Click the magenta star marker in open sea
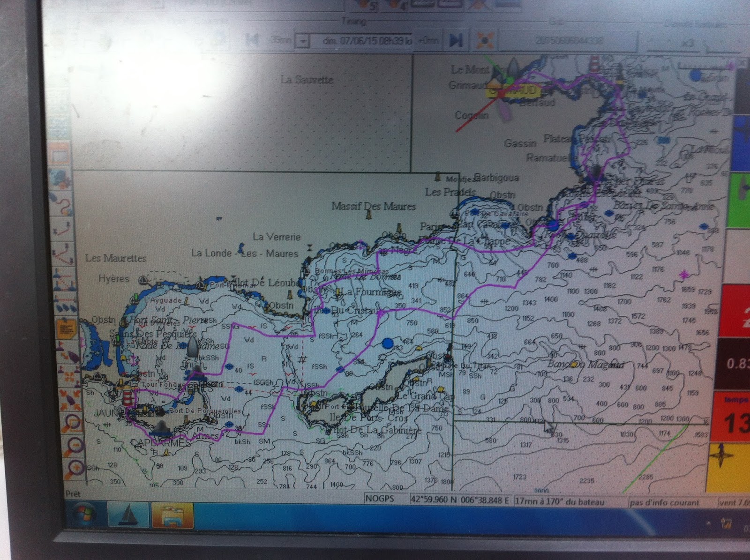The height and width of the screenshot is (560, 750). click(x=685, y=274)
